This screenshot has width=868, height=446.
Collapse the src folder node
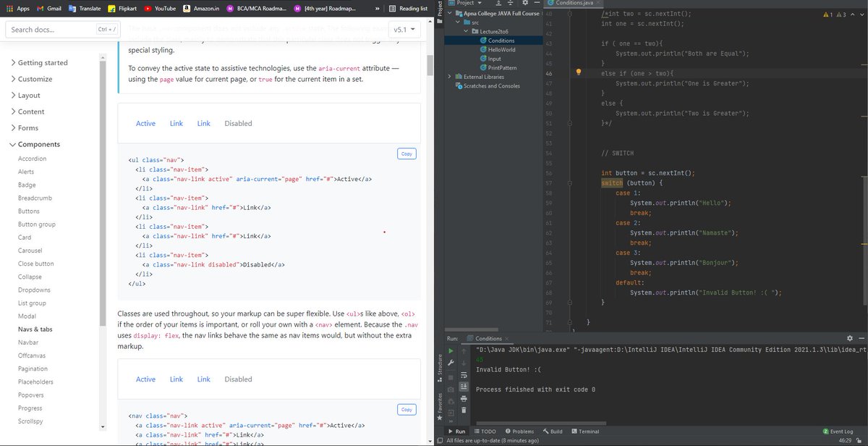tap(459, 22)
